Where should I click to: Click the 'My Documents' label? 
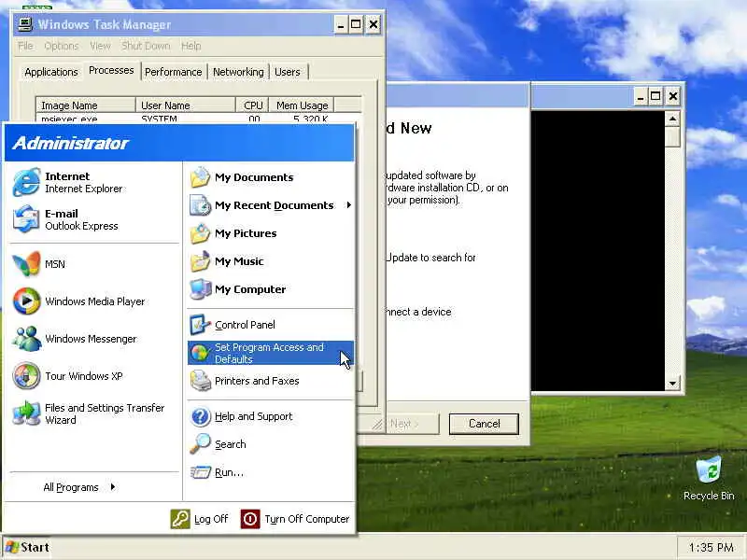(254, 177)
